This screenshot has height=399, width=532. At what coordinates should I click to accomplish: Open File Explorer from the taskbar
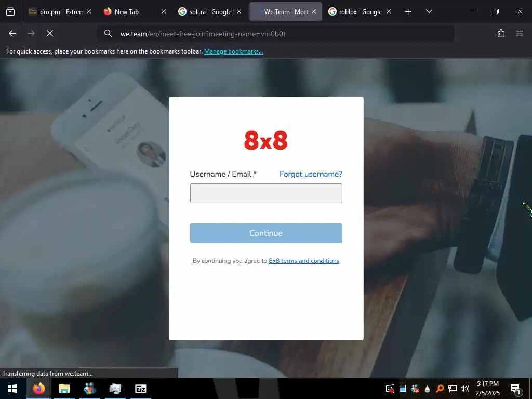tap(64, 389)
